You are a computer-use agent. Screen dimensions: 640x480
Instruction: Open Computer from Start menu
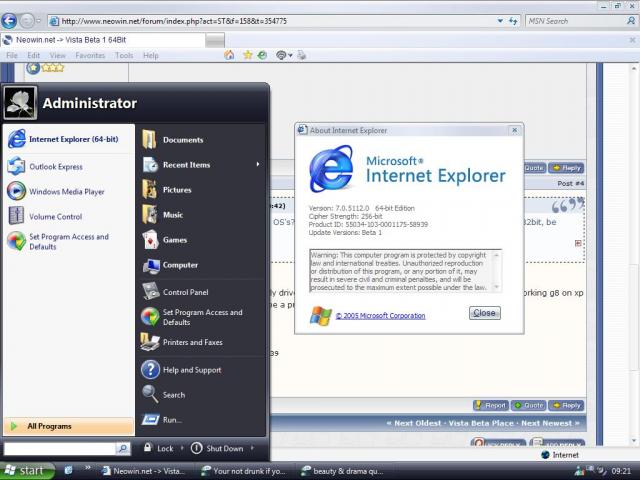[x=201, y=265]
